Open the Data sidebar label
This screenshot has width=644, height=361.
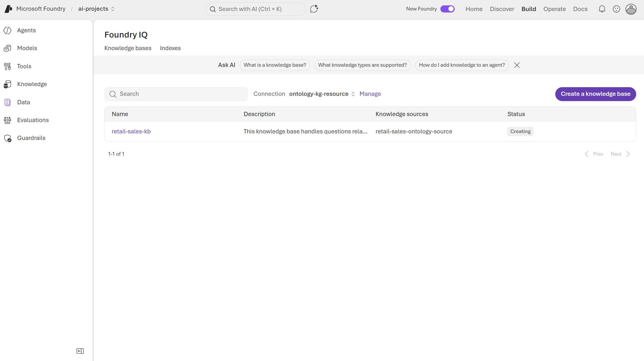point(24,102)
